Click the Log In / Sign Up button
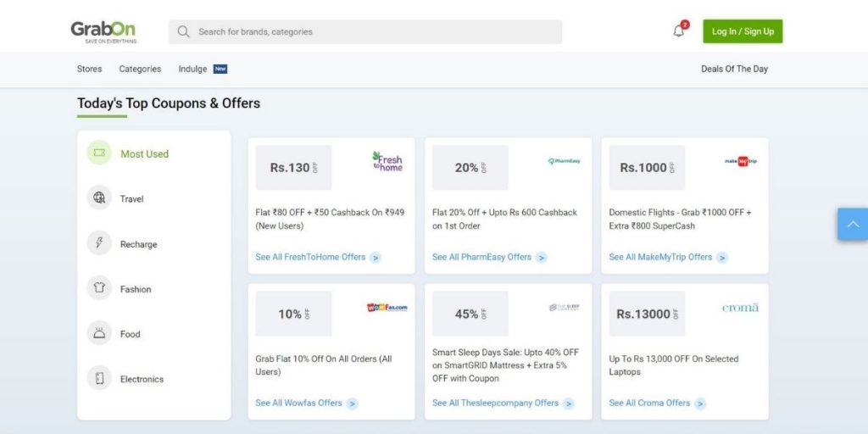The width and height of the screenshot is (868, 434). 743,31
